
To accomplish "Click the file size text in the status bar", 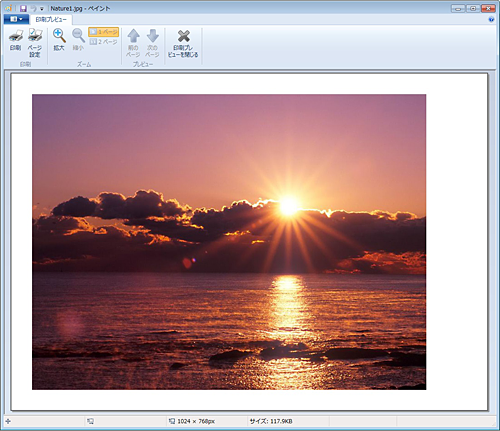I will 271,421.
